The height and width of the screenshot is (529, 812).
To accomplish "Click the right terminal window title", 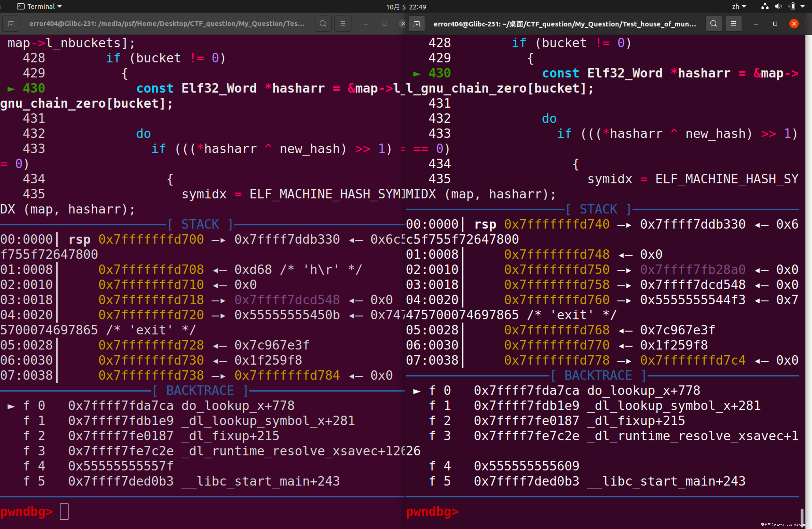I will tap(564, 24).
